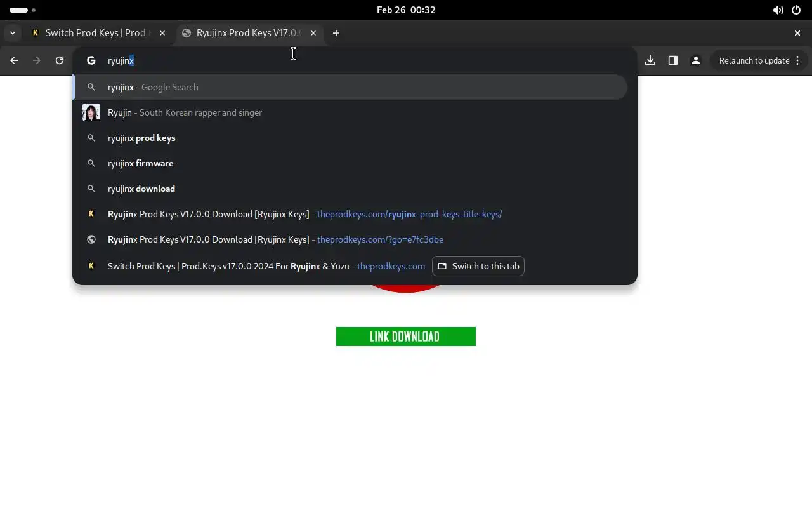The width and height of the screenshot is (812, 508).
Task: Select the 'ryujinx - Google Search' suggestion
Action: pos(350,87)
